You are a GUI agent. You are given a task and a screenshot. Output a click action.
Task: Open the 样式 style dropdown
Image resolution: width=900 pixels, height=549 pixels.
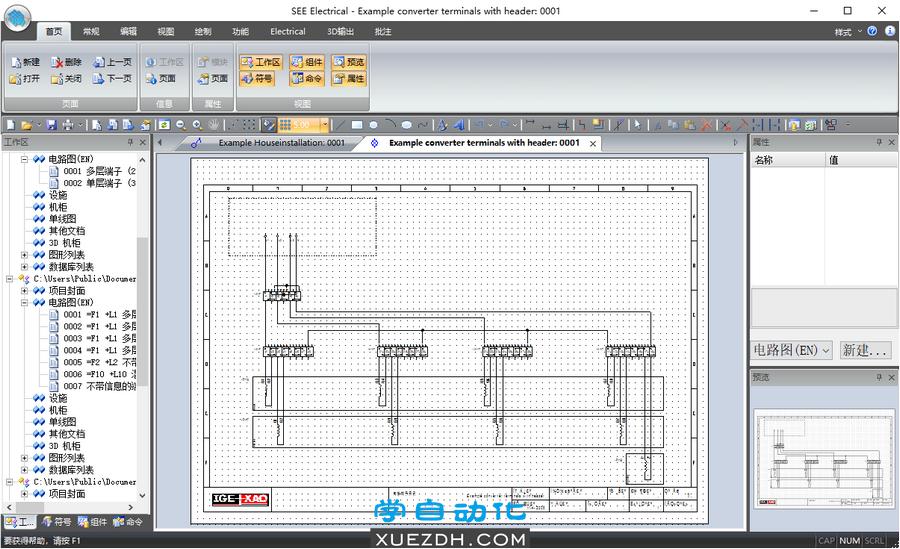(x=848, y=32)
